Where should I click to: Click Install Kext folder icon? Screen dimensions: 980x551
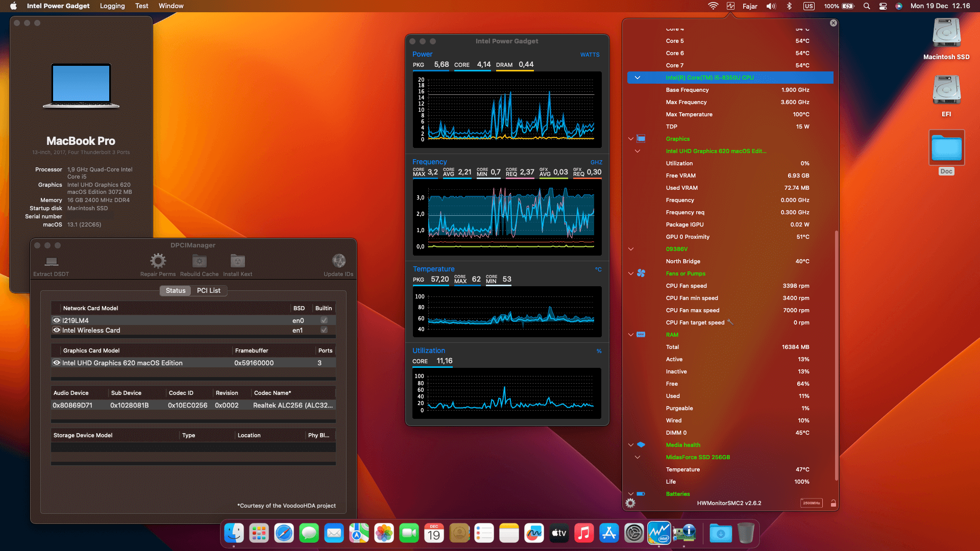(237, 261)
